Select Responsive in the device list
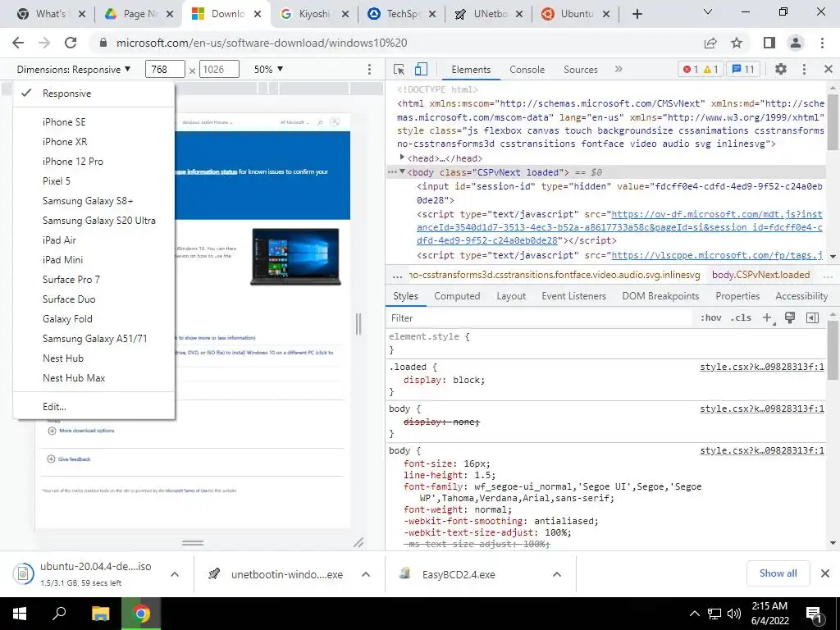The height and width of the screenshot is (630, 840). pos(94,94)
